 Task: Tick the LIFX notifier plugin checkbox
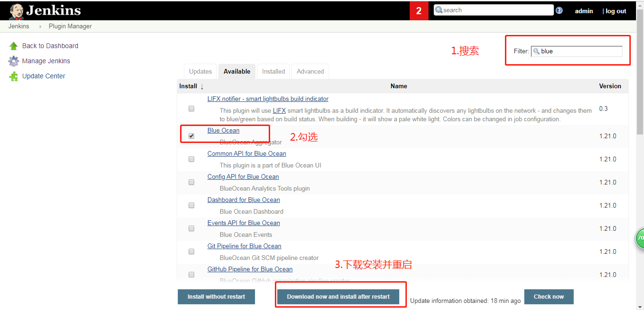click(191, 109)
